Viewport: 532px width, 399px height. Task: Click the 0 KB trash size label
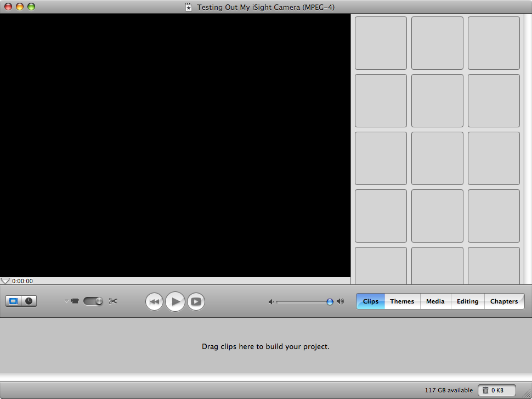tap(497, 391)
